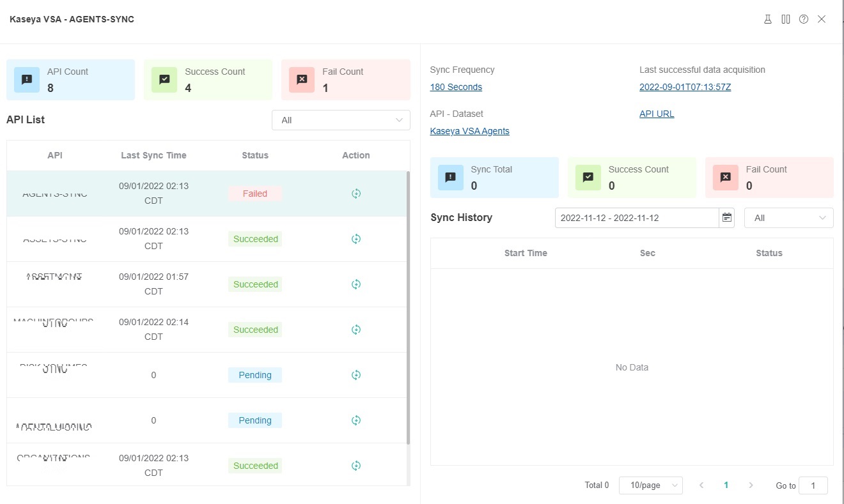Click the Last Sync Time column header

pyautogui.click(x=153, y=155)
